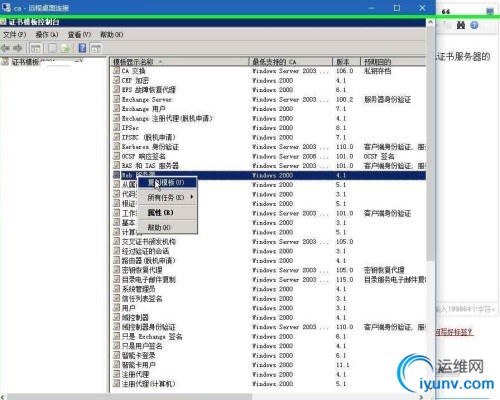500x400 pixels.
Task: Select the 只是 Exchange 签名 template
Action: (152, 336)
